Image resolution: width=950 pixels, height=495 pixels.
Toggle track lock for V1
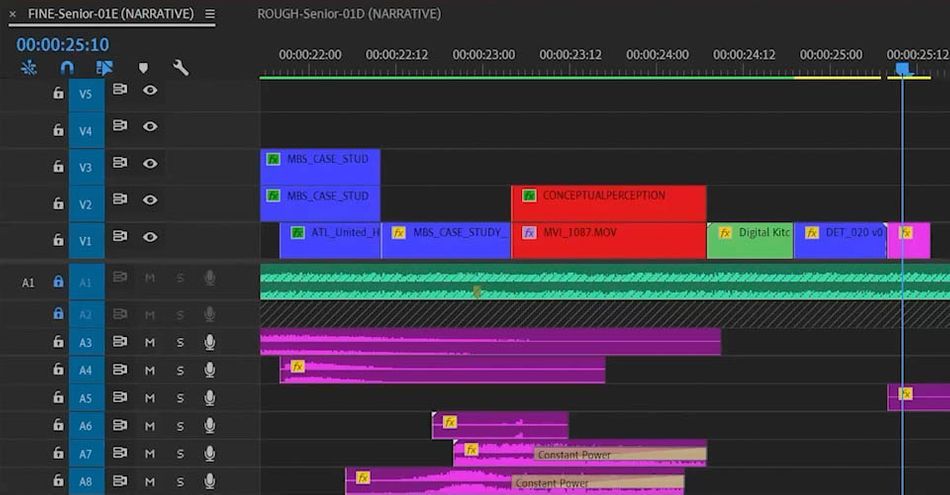point(58,240)
